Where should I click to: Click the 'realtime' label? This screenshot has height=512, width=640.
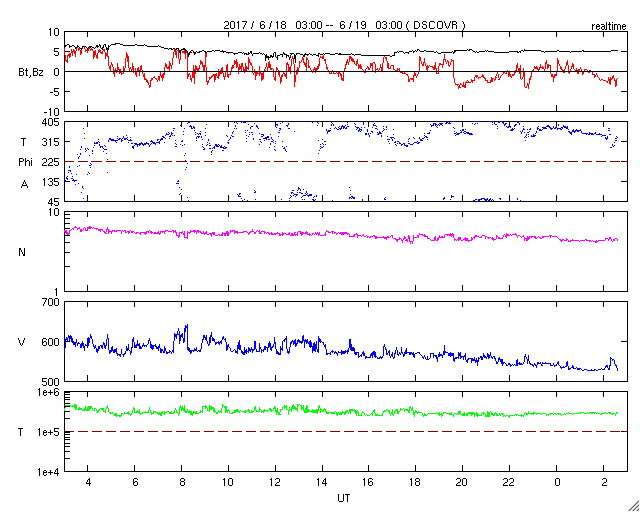coord(609,27)
